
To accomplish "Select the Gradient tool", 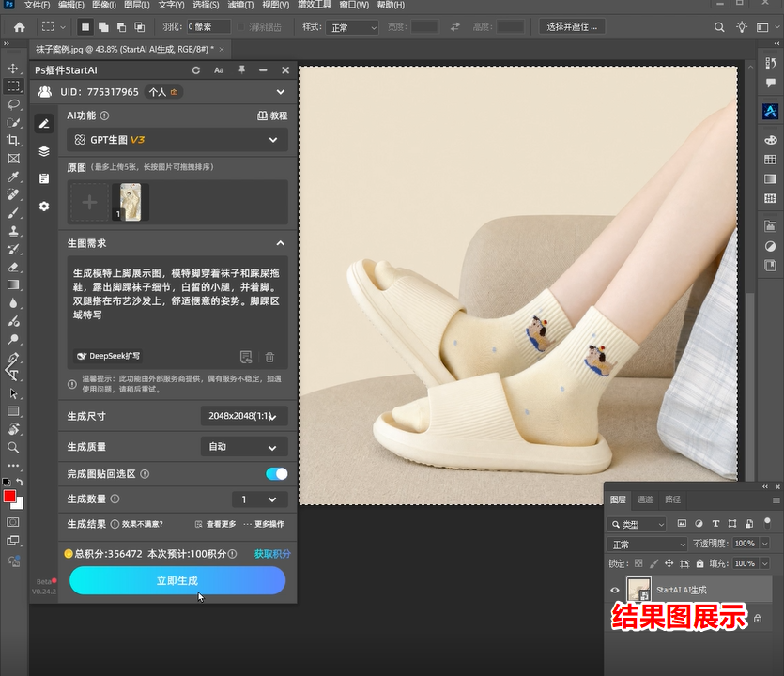I will [x=13, y=285].
